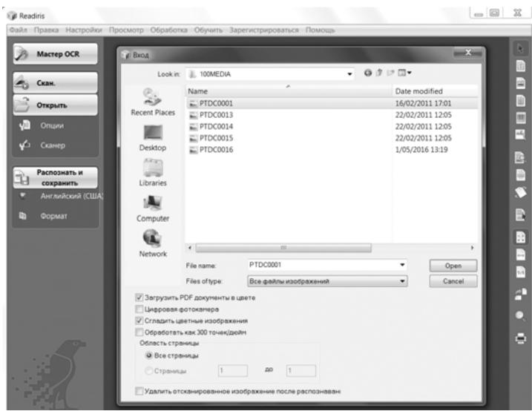Image resolution: width=532 pixels, height=411 pixels.
Task: Sort files by Date modified column header
Action: click(436, 91)
